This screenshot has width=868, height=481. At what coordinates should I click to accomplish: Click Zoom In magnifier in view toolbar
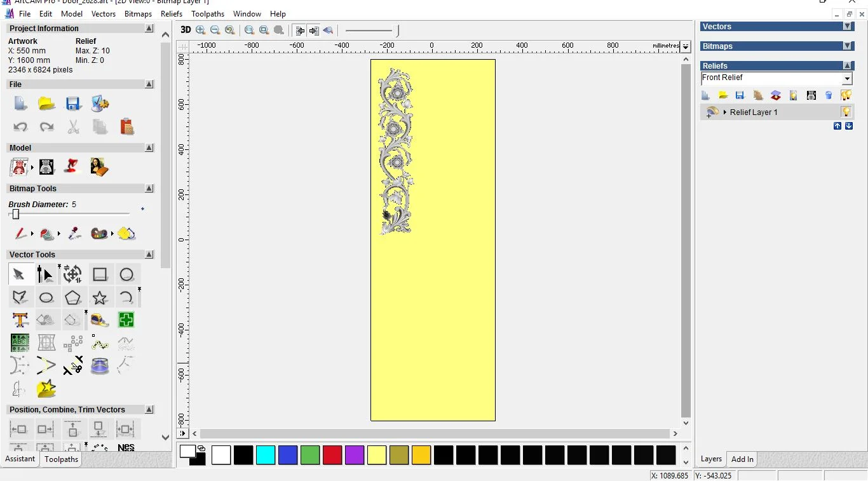[x=201, y=30]
